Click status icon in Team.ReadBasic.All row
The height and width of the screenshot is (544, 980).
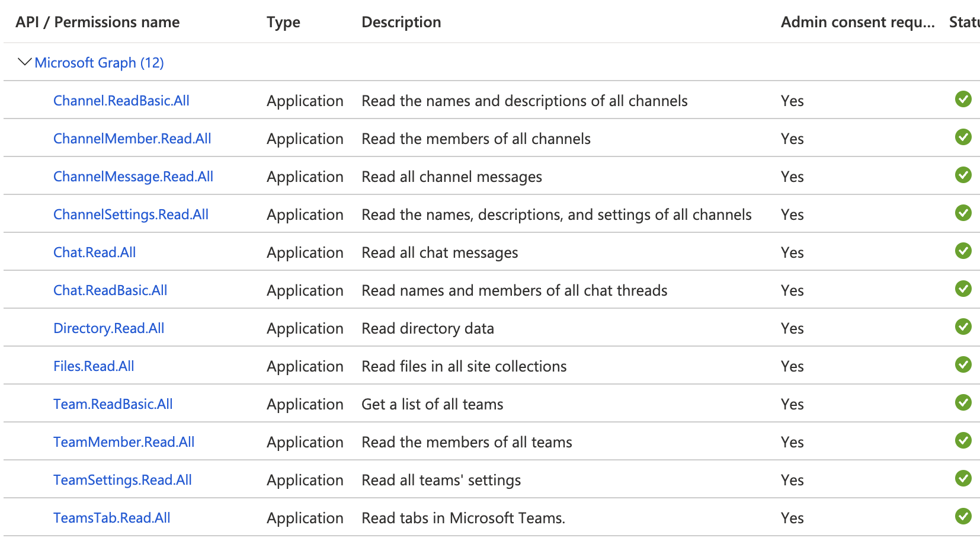click(963, 403)
